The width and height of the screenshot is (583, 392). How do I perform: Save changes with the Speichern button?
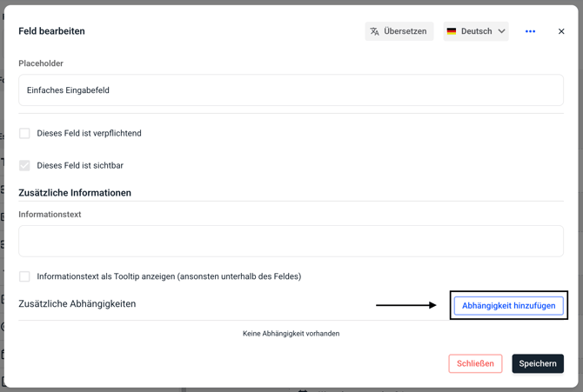click(538, 363)
